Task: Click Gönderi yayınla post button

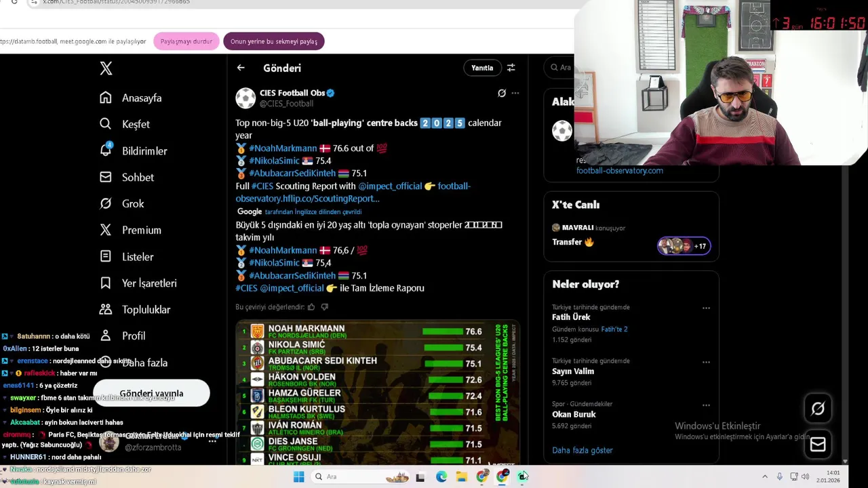Action: (151, 393)
